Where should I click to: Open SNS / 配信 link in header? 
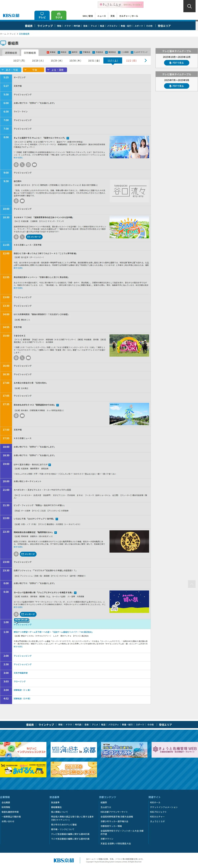pos(88,16)
